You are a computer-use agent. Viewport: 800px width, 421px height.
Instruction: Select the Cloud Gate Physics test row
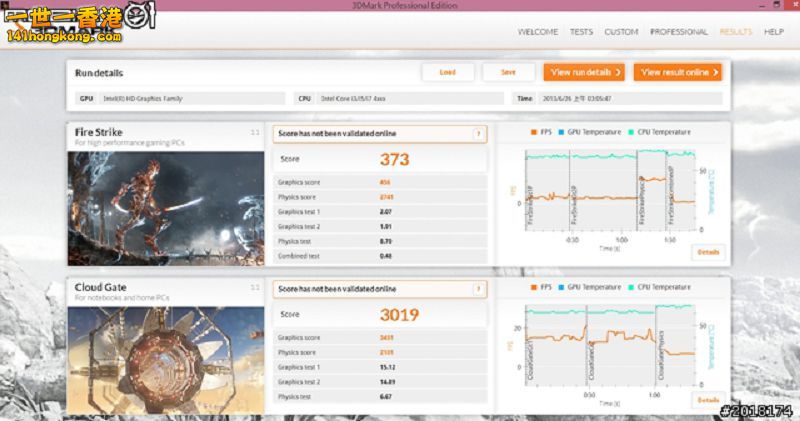tap(380, 397)
